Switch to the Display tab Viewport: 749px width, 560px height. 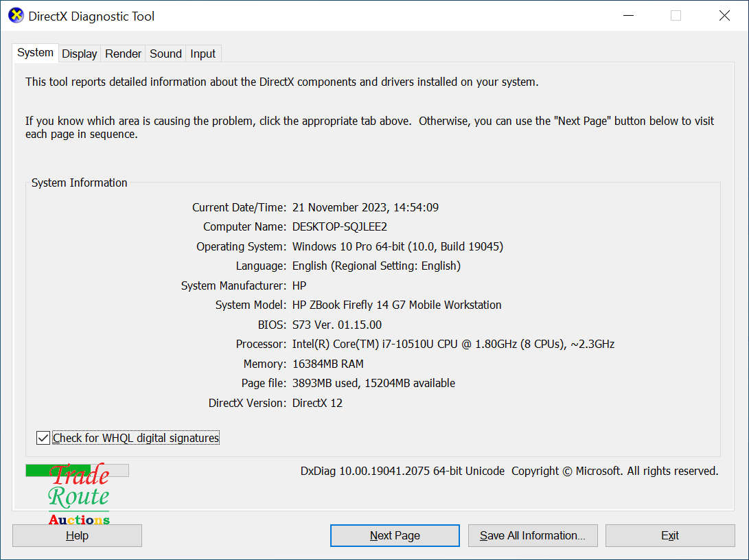point(79,54)
